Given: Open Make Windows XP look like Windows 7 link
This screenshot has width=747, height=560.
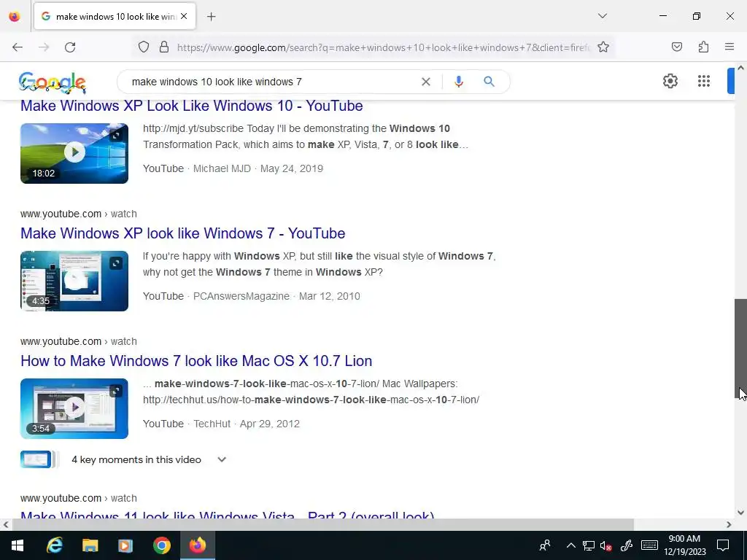Looking at the screenshot, I should click(x=183, y=233).
